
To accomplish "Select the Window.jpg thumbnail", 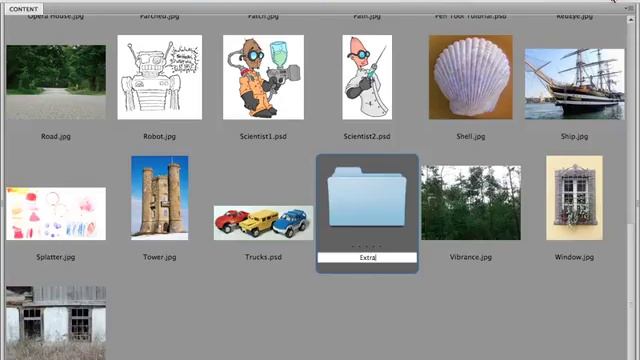I will [x=574, y=198].
